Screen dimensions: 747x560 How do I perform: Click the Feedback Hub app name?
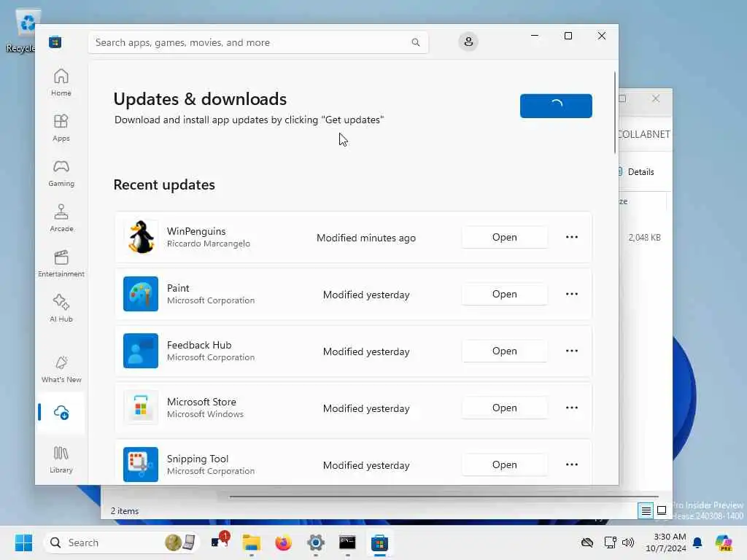click(199, 345)
